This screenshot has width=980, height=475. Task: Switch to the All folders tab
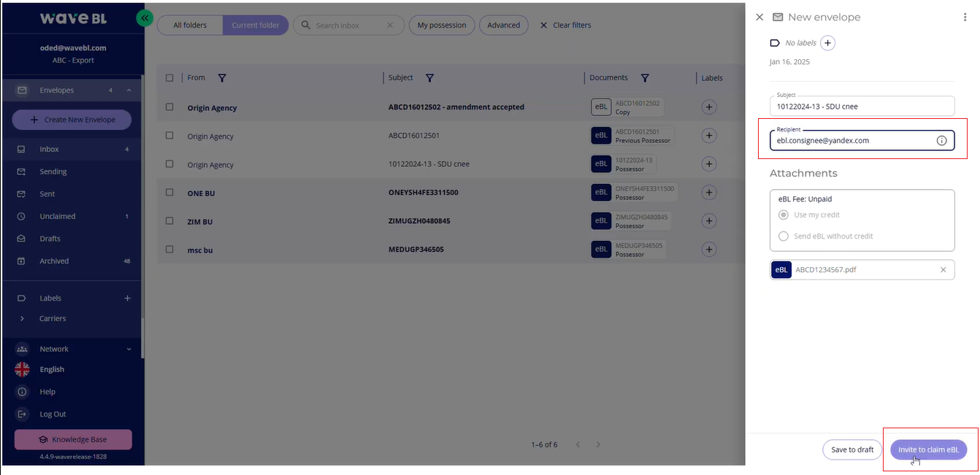190,26
